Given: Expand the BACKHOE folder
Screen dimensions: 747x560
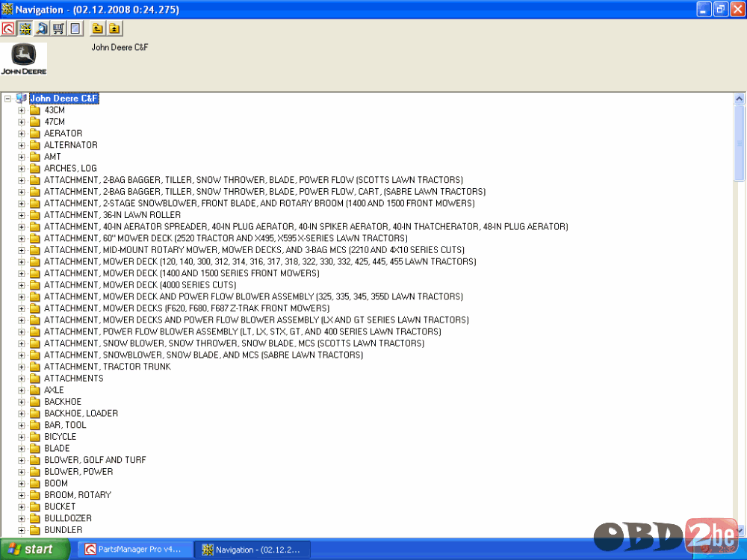Looking at the screenshot, I should pyautogui.click(x=22, y=402).
